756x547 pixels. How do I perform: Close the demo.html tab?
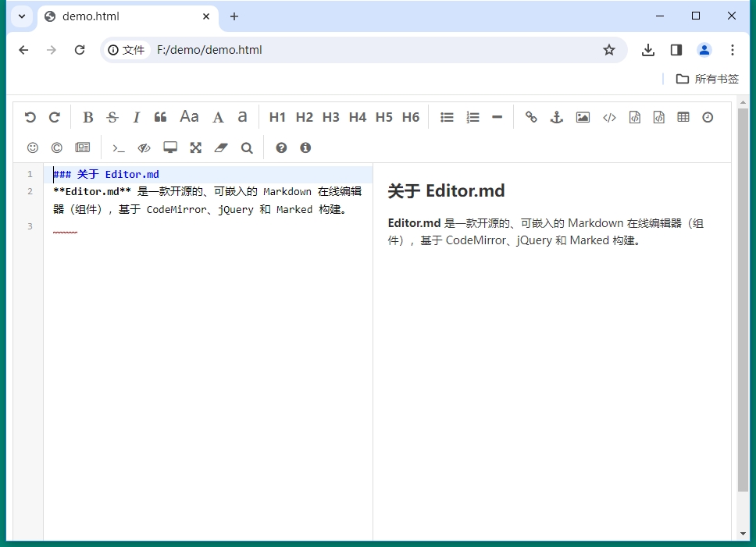pyautogui.click(x=206, y=16)
